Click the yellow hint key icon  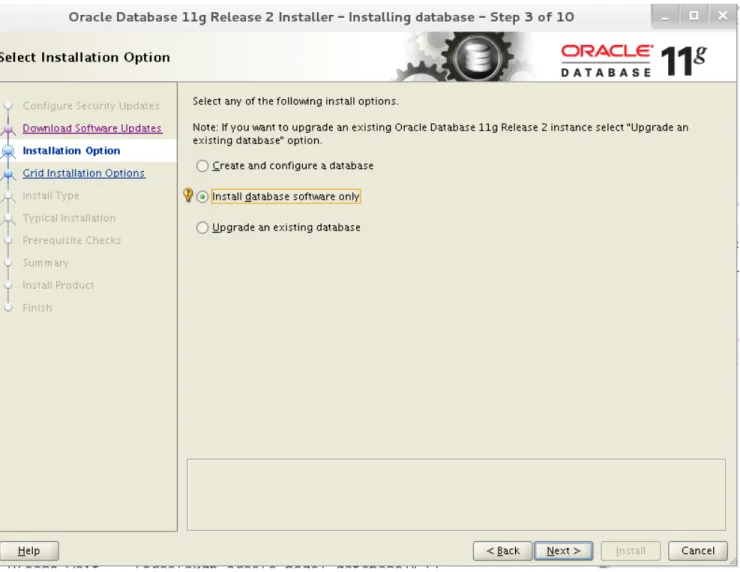[x=188, y=195]
